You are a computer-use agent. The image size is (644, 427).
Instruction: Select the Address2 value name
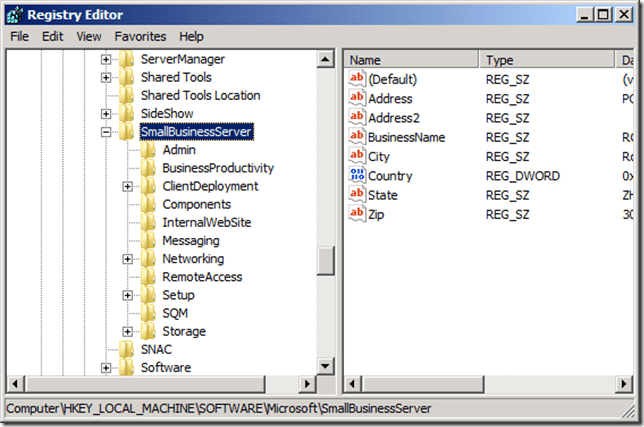tap(394, 118)
